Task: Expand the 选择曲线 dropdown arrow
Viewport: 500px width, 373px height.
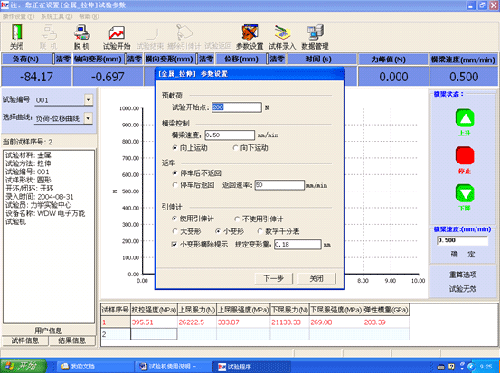Action: click(88, 118)
